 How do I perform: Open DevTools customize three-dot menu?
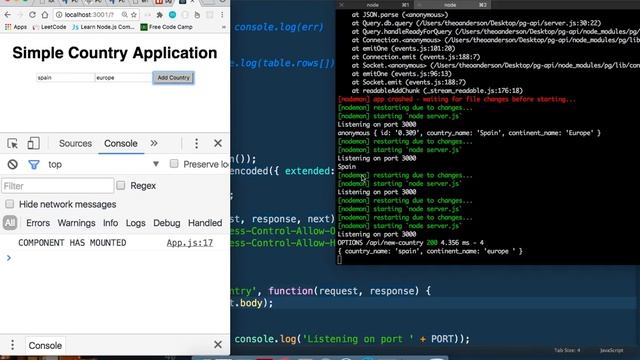(x=196, y=143)
